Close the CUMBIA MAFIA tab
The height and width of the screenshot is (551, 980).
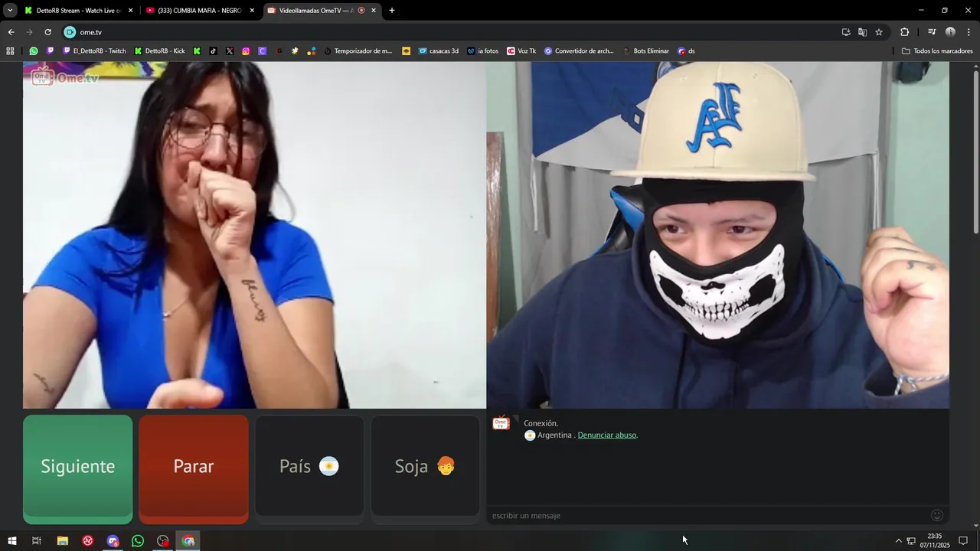[x=252, y=11]
